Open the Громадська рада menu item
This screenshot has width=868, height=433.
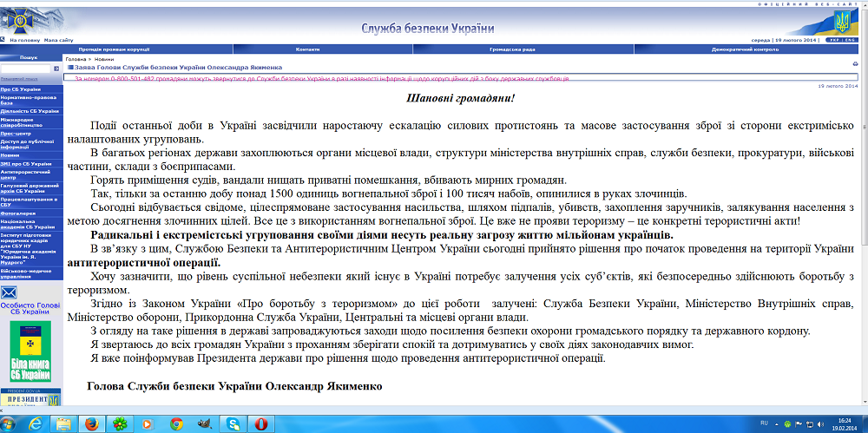pos(514,49)
